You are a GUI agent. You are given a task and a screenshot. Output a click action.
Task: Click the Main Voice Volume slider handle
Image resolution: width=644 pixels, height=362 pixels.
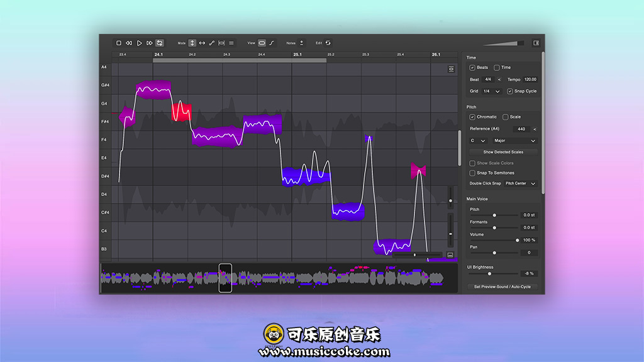(518, 240)
